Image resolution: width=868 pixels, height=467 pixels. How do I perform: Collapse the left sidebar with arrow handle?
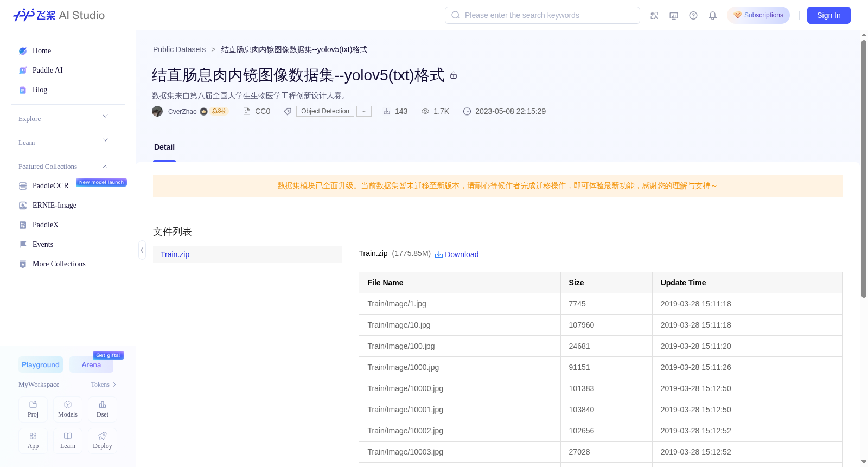[142, 250]
